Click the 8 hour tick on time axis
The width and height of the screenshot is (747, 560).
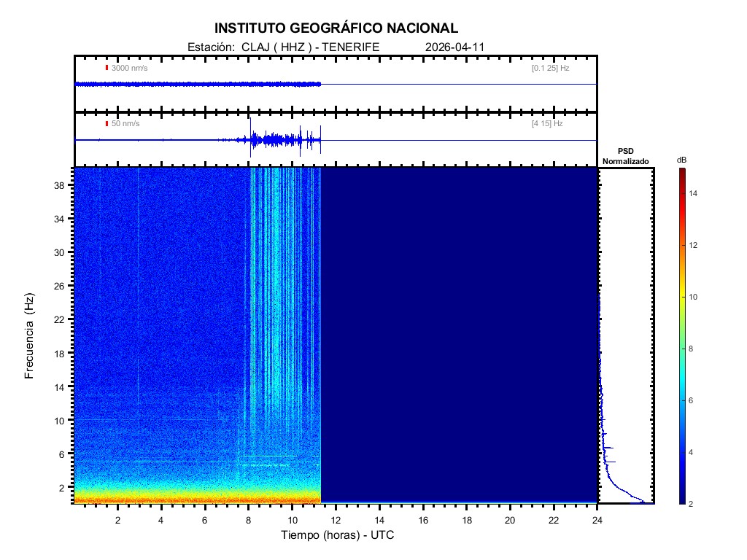click(x=248, y=519)
